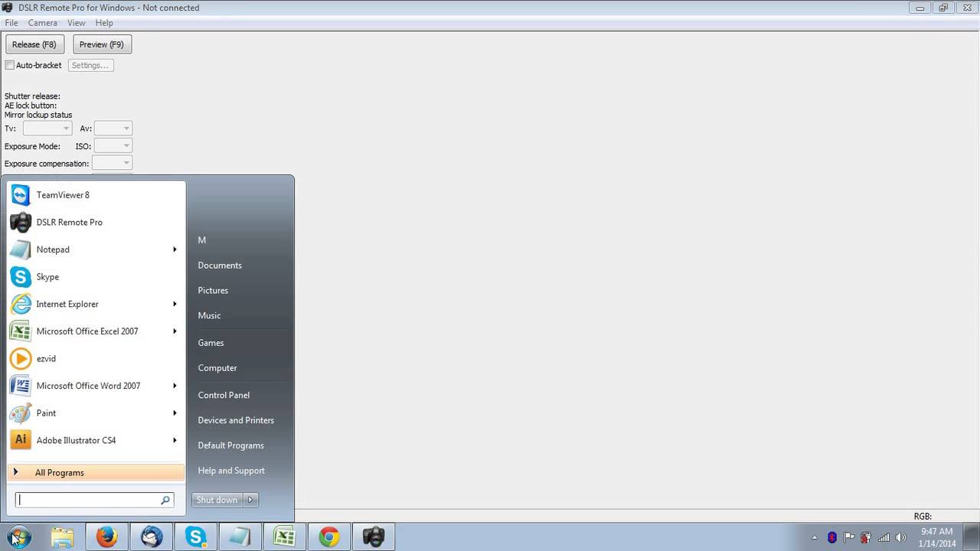980x551 pixels.
Task: Open the Shut down options arrow
Action: click(x=250, y=500)
